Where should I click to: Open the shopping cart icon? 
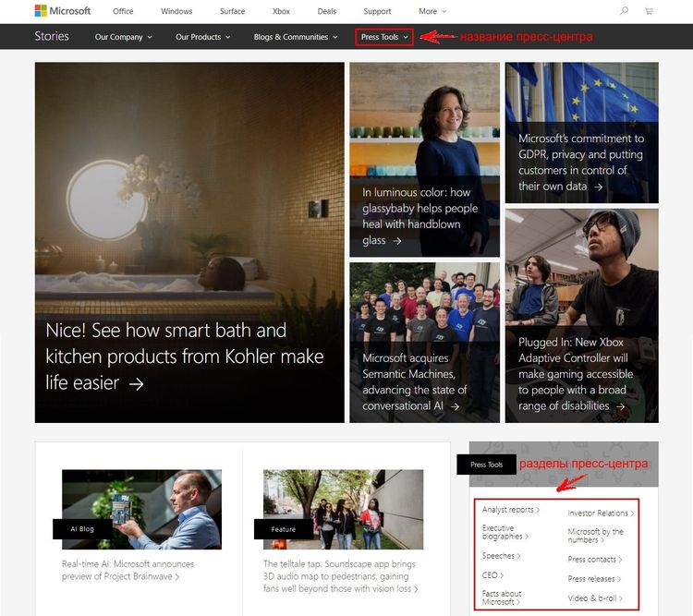[649, 11]
